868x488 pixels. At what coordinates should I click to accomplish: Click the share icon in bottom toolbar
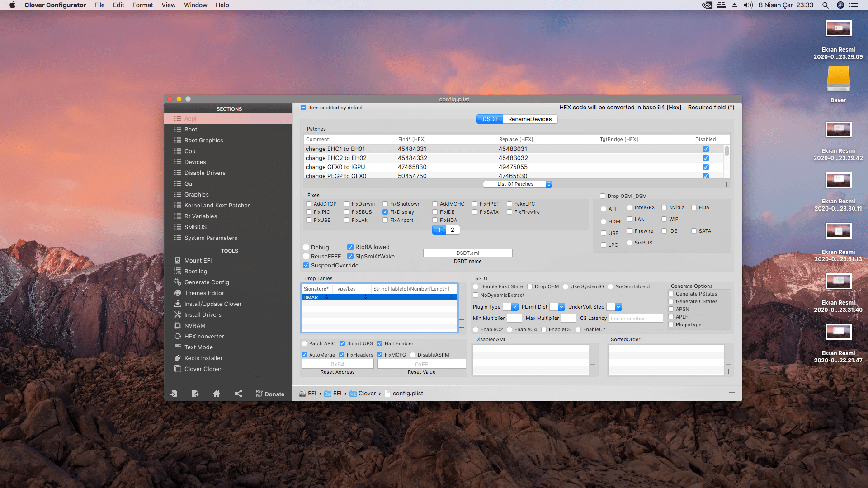238,394
